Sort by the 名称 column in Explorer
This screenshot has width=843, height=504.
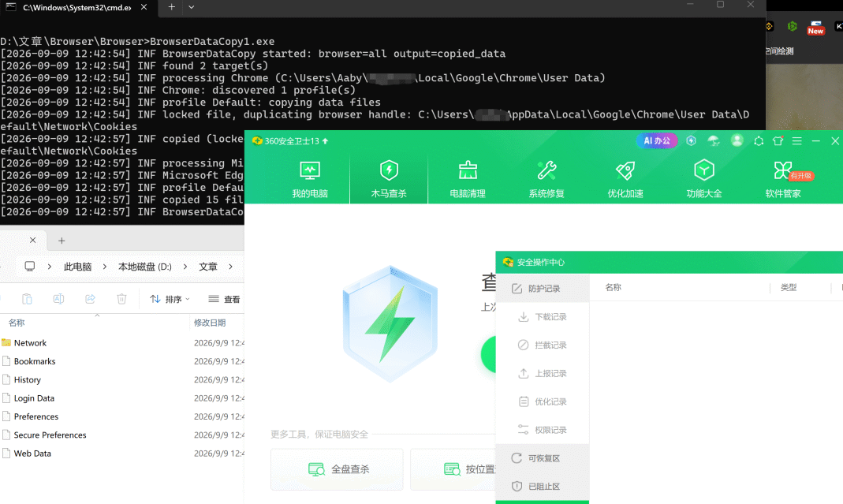tap(17, 323)
